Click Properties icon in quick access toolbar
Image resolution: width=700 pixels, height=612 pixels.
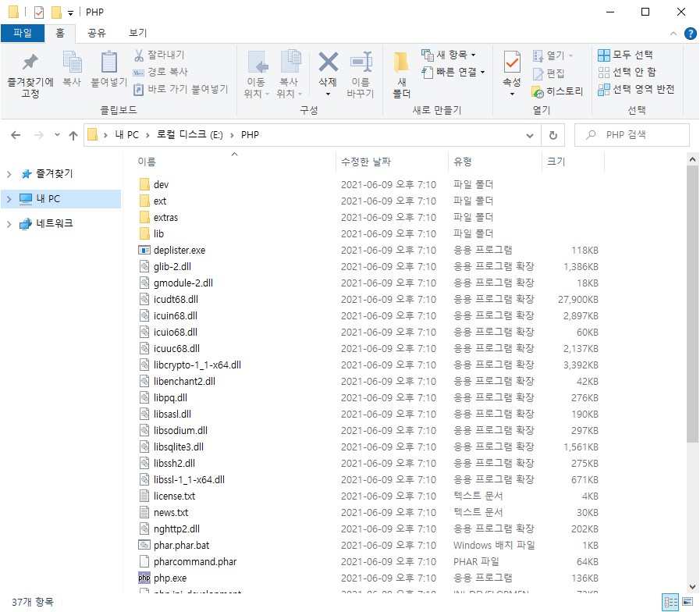pyautogui.click(x=39, y=12)
